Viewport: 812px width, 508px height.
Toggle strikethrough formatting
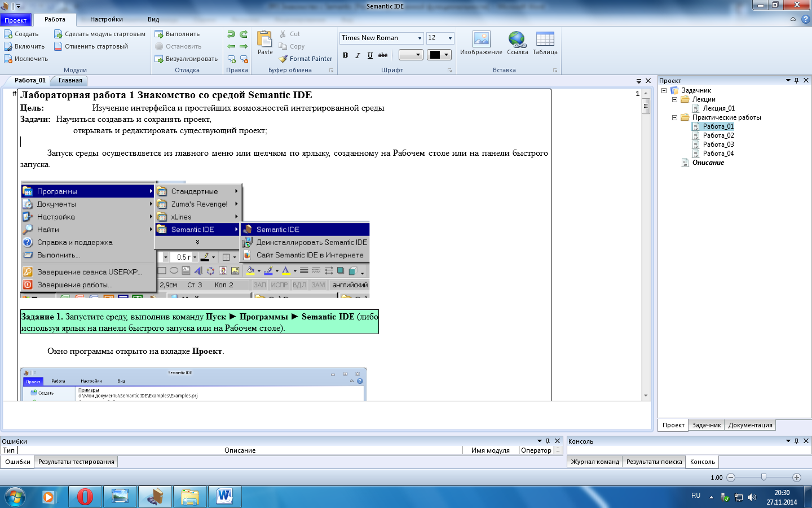pyautogui.click(x=383, y=55)
